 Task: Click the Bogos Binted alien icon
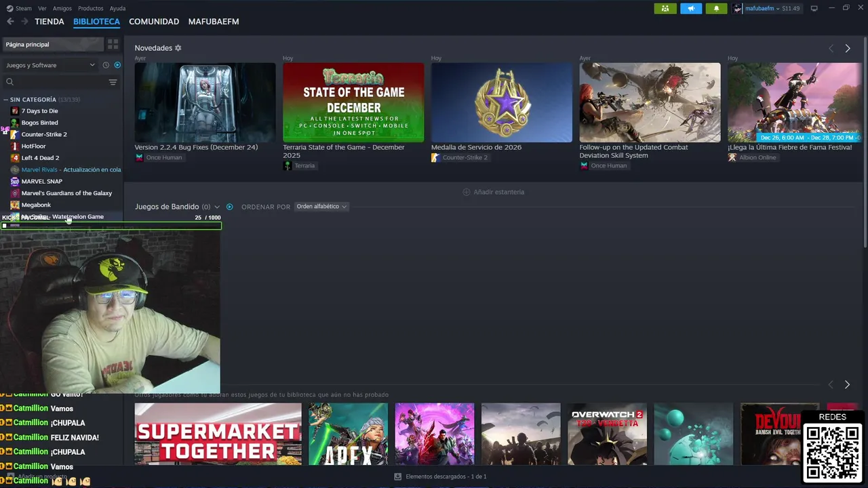point(15,123)
